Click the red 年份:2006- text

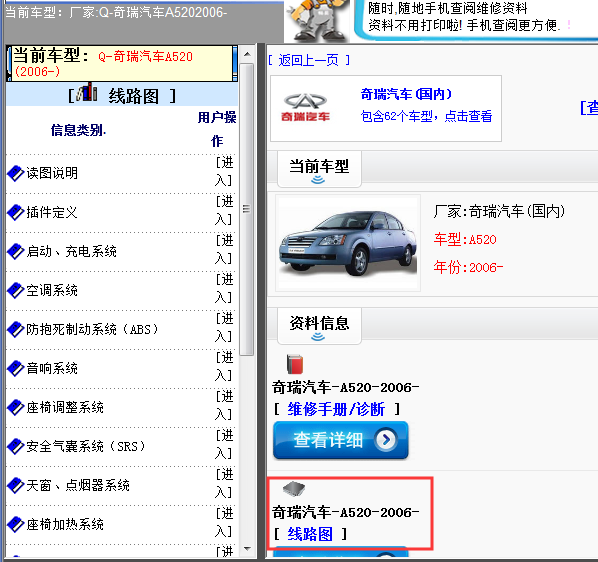[468, 267]
